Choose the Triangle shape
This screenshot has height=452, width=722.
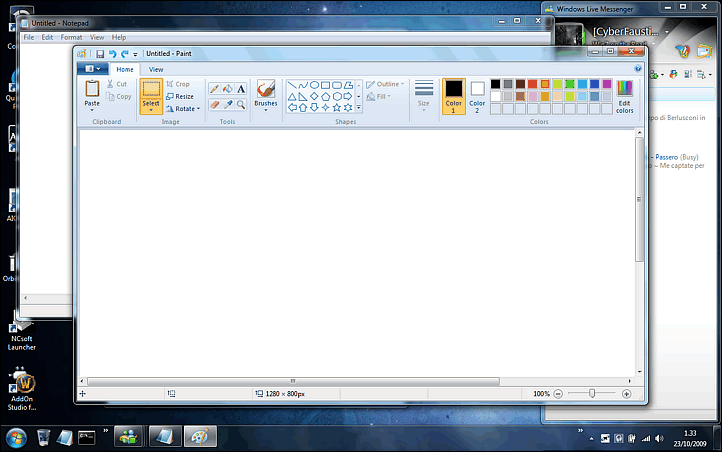292,97
